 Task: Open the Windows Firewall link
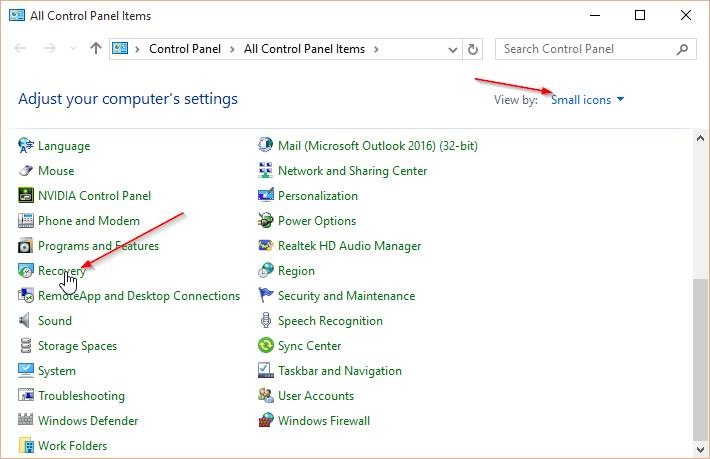point(324,421)
